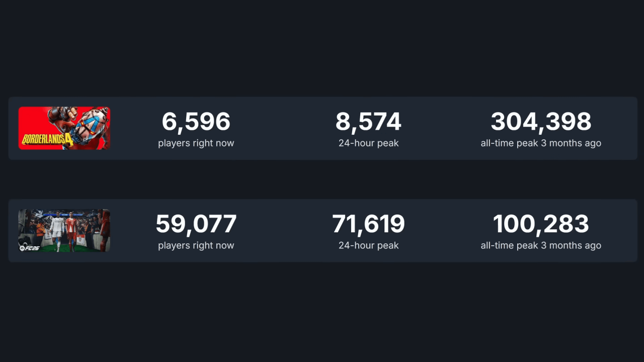Click "24-hour peak" label under 8,574
This screenshot has height=362, width=644.
coord(368,143)
